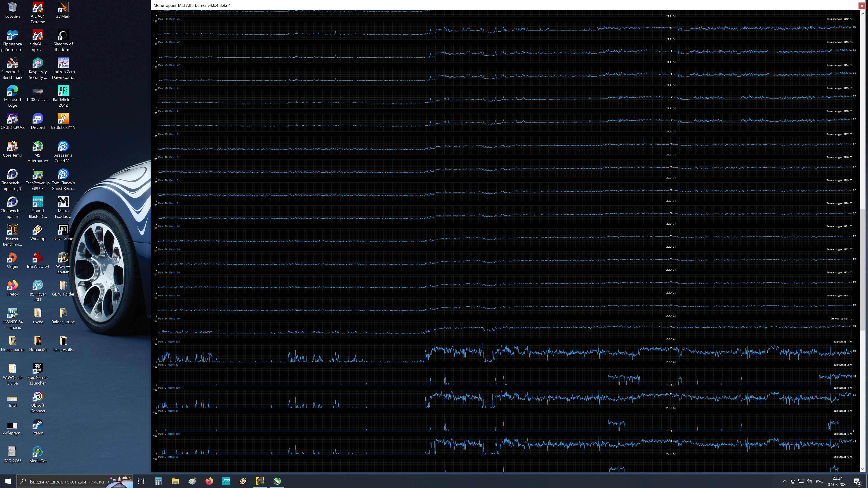Image resolution: width=868 pixels, height=488 pixels.
Task: Open the Discord desktop icon
Action: point(38,121)
